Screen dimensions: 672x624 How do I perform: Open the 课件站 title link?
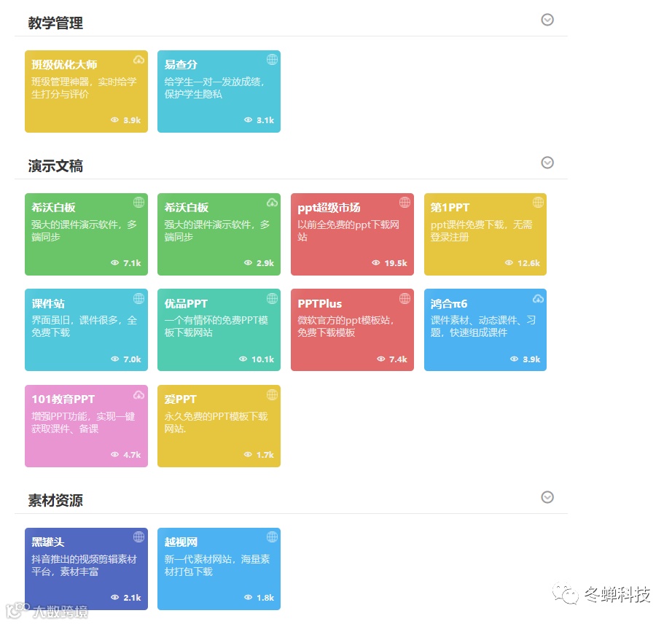tap(48, 304)
